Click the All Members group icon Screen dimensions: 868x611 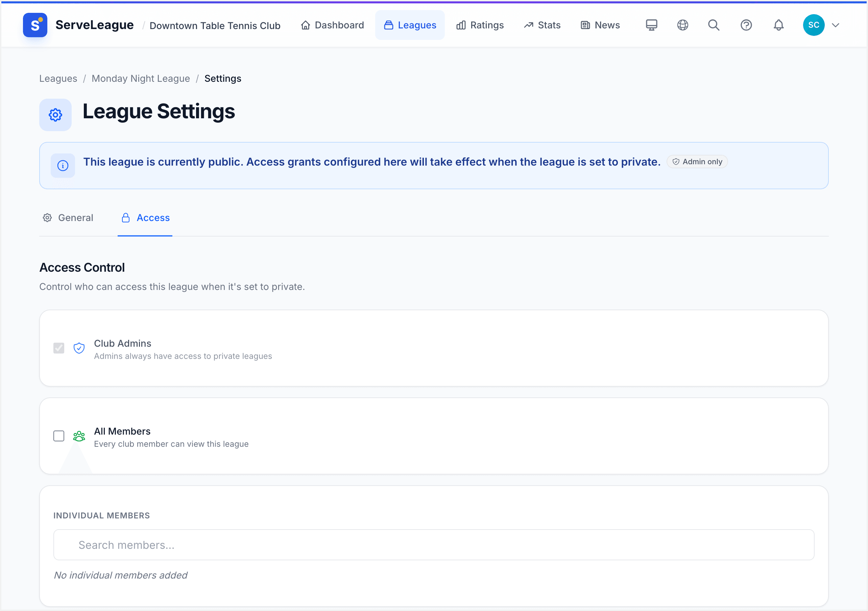click(79, 436)
